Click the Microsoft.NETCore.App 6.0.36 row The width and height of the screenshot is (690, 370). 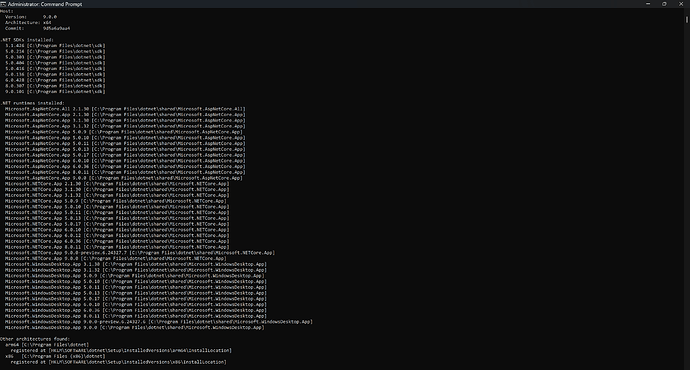(x=117, y=241)
